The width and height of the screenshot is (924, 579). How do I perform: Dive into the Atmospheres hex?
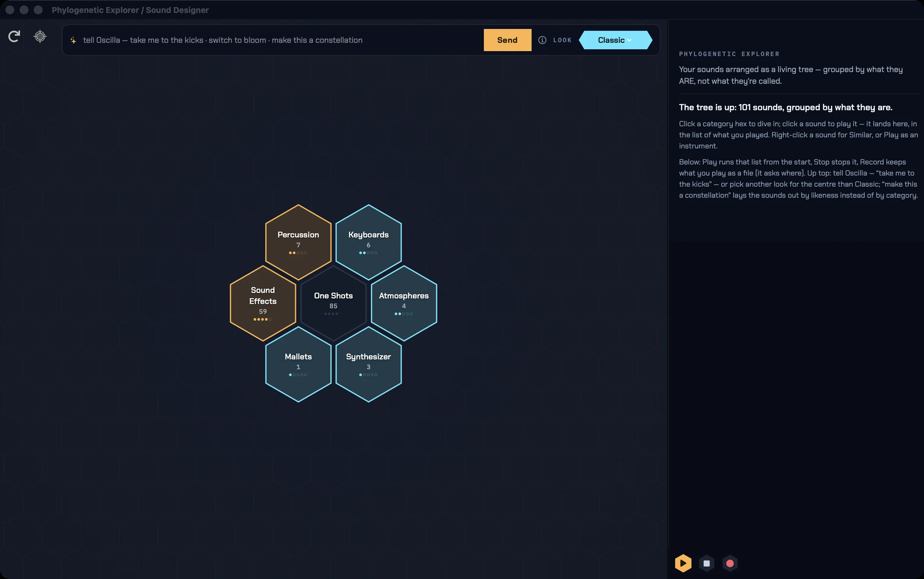pyautogui.click(x=404, y=303)
